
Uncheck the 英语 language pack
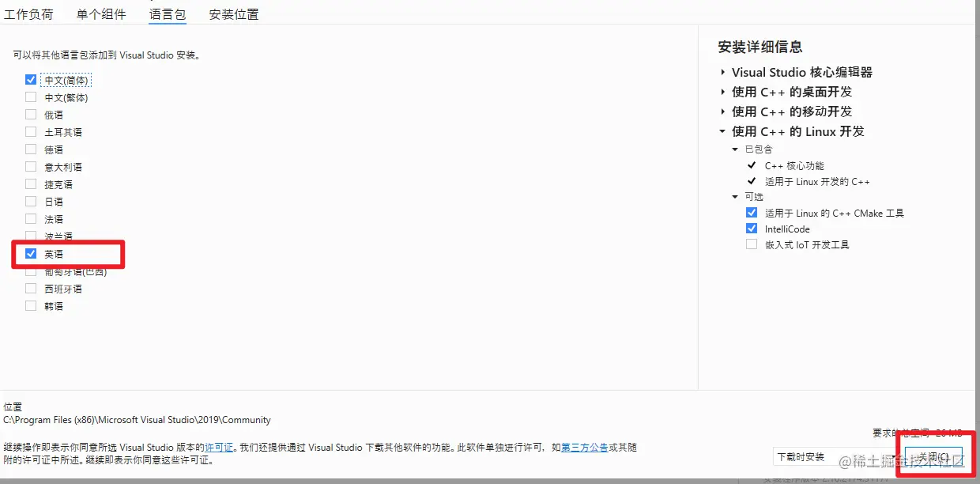click(x=31, y=254)
